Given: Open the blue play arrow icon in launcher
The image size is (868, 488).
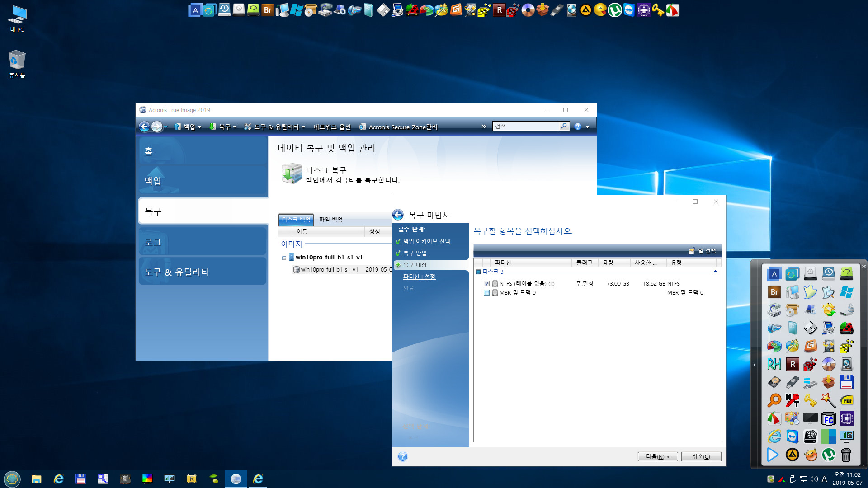Looking at the screenshot, I should point(773,455).
